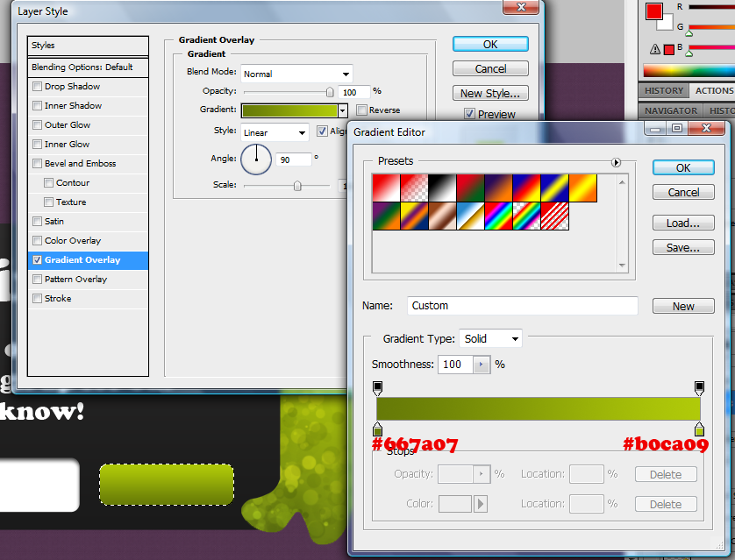This screenshot has height=560, width=735.
Task: Click the New gradient button
Action: tap(683, 306)
